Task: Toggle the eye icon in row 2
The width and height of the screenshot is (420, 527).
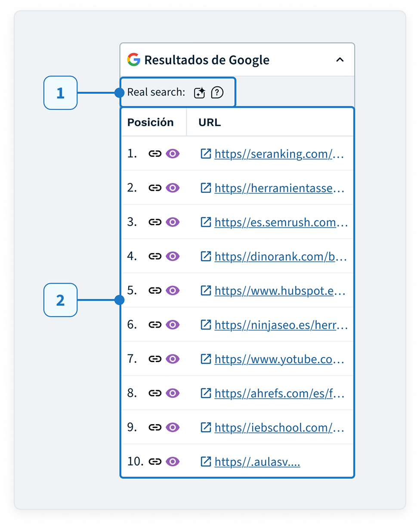Action: point(173,188)
